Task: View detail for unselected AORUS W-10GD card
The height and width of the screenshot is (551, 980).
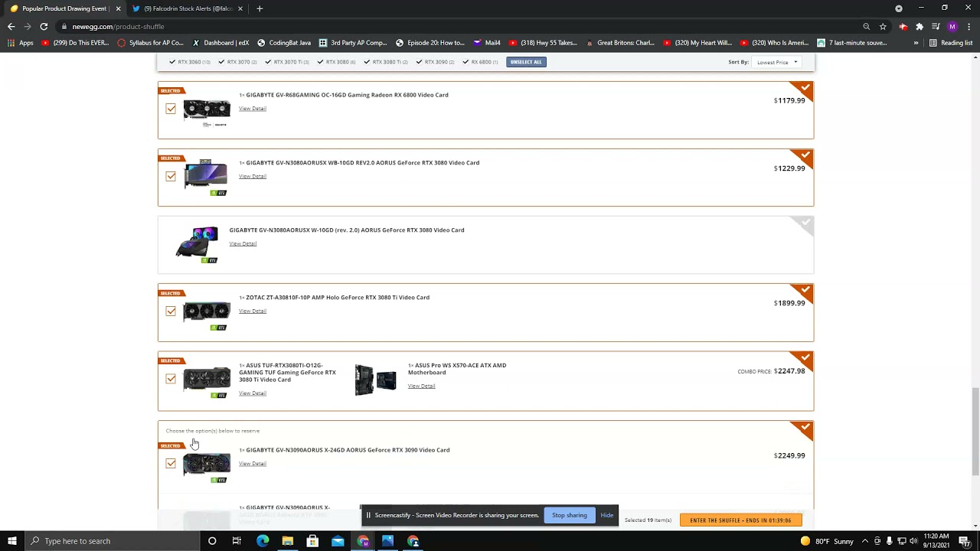Action: click(x=243, y=243)
